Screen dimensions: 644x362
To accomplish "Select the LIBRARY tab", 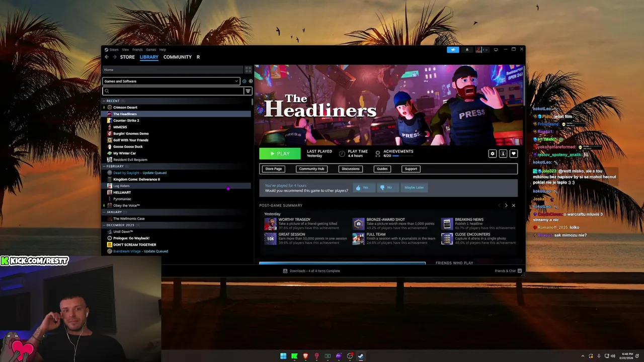I will (149, 57).
